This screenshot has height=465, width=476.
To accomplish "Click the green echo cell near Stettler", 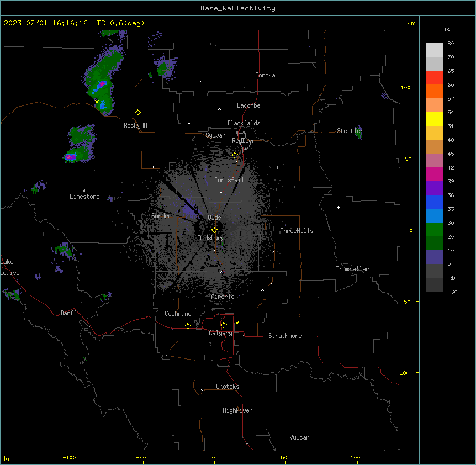I will coord(359,132).
